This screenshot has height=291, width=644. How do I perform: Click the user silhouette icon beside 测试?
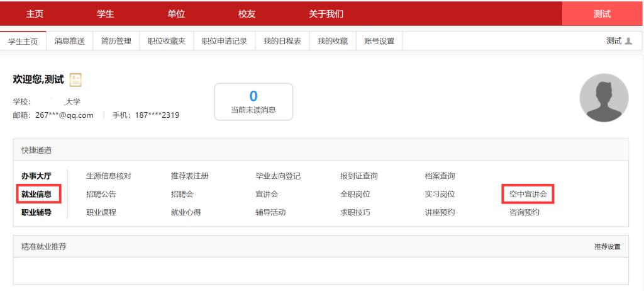[628, 41]
